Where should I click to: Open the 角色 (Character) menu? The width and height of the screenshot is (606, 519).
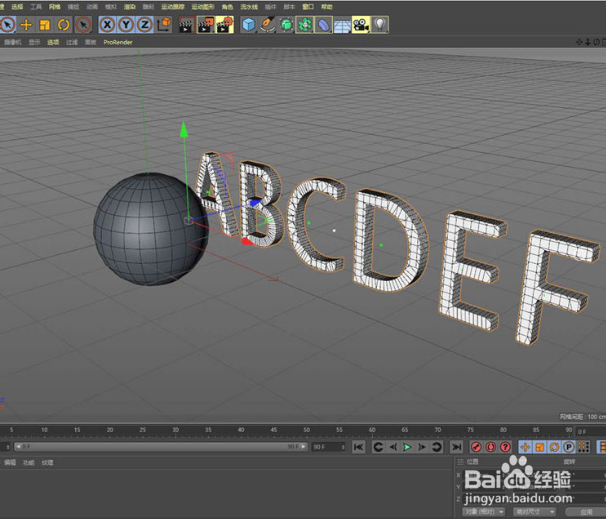227,7
